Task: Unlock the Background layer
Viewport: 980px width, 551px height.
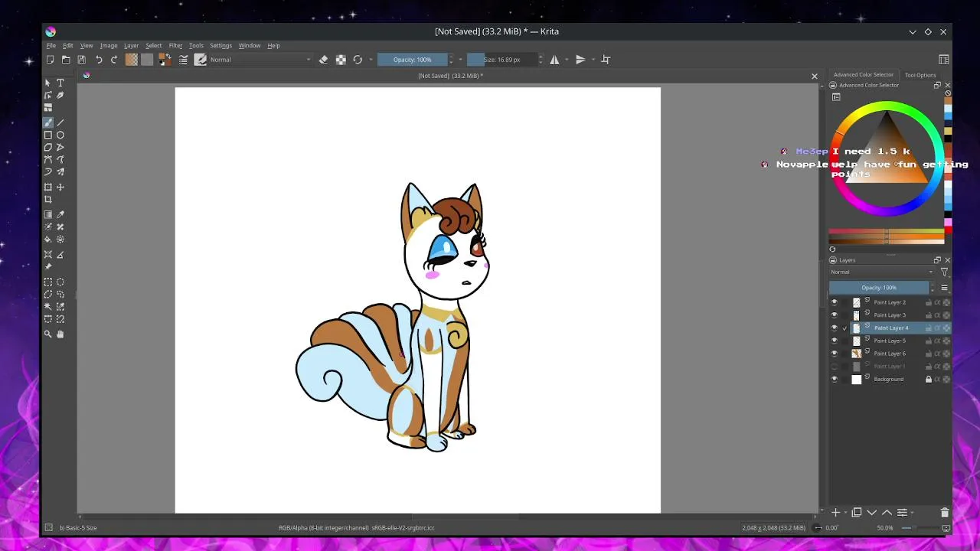Action: point(929,380)
